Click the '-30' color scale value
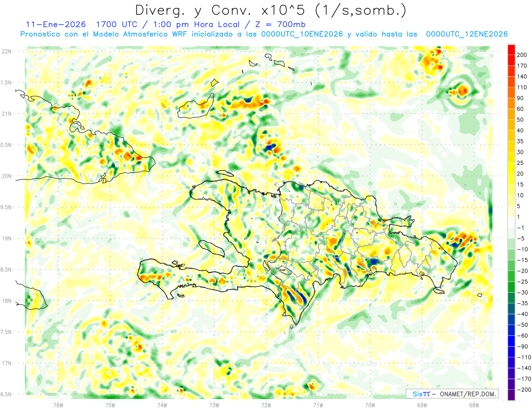 pos(522,292)
